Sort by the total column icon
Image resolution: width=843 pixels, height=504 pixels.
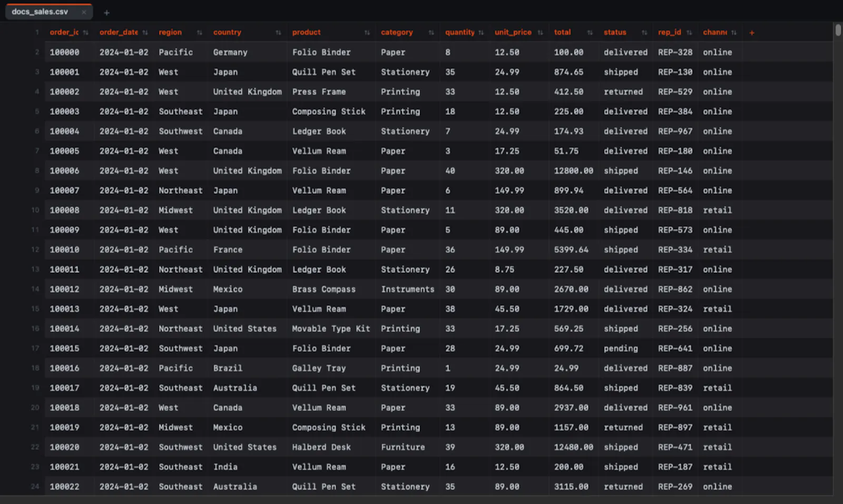pyautogui.click(x=590, y=33)
